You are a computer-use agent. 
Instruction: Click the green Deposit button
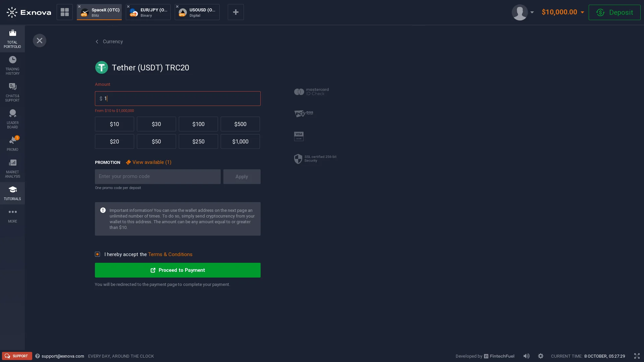click(614, 12)
